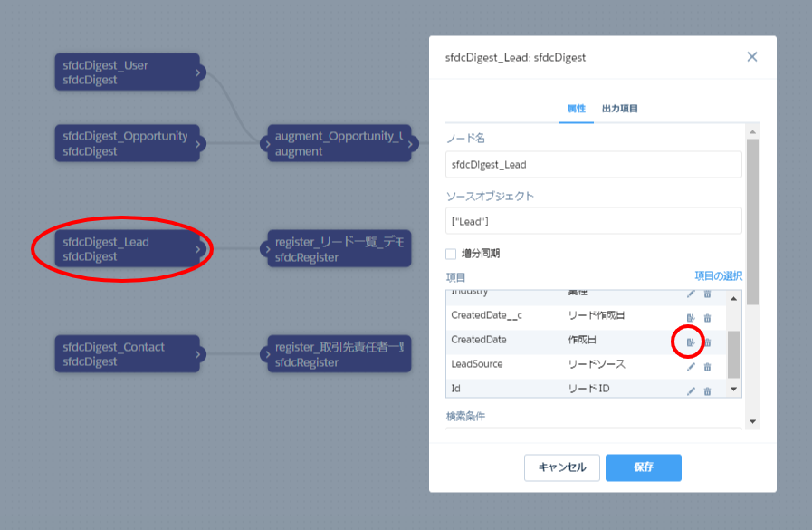The image size is (812, 530).
Task: Open the 項目の選択 link
Action: click(718, 275)
